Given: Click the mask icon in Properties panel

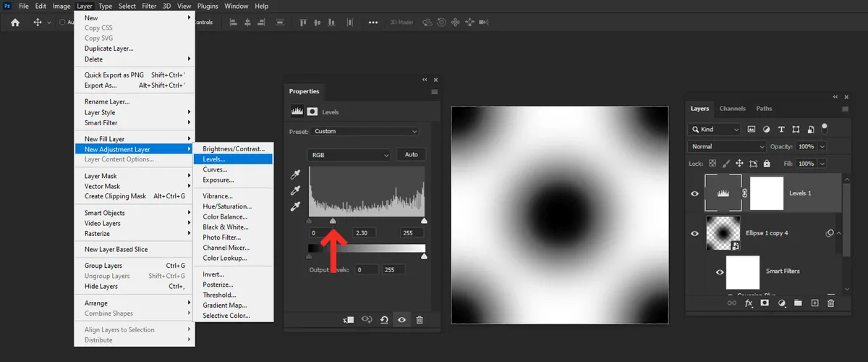Looking at the screenshot, I should click(312, 111).
